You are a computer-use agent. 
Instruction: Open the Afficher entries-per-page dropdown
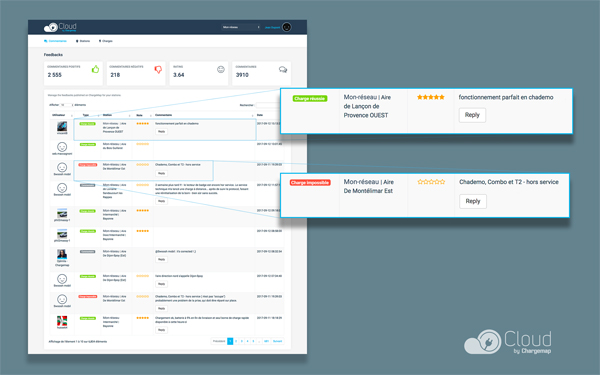point(67,105)
